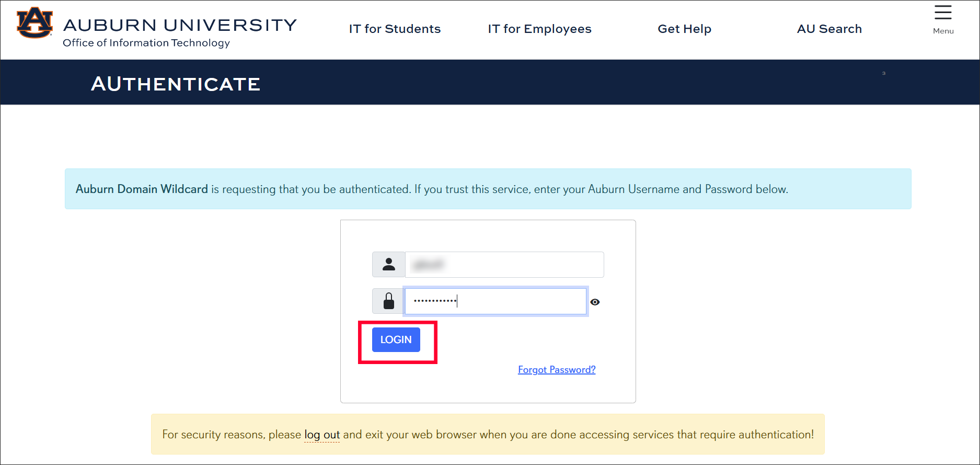Show the password using the eye icon
The width and height of the screenshot is (980, 465).
coord(595,302)
